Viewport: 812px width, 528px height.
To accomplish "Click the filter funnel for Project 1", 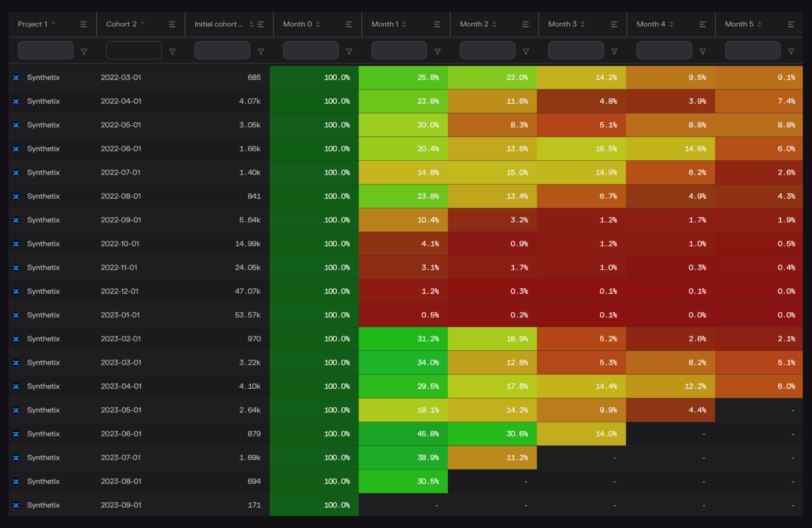I will coord(84,52).
